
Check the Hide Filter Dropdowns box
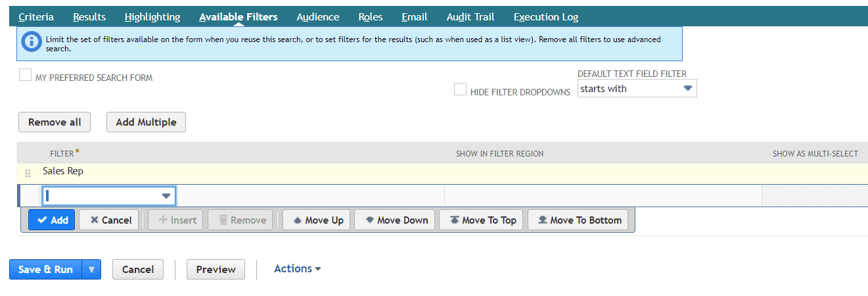tap(460, 89)
